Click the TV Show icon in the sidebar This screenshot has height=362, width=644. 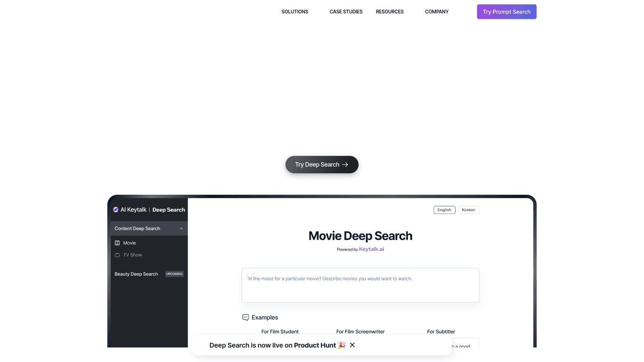click(117, 255)
